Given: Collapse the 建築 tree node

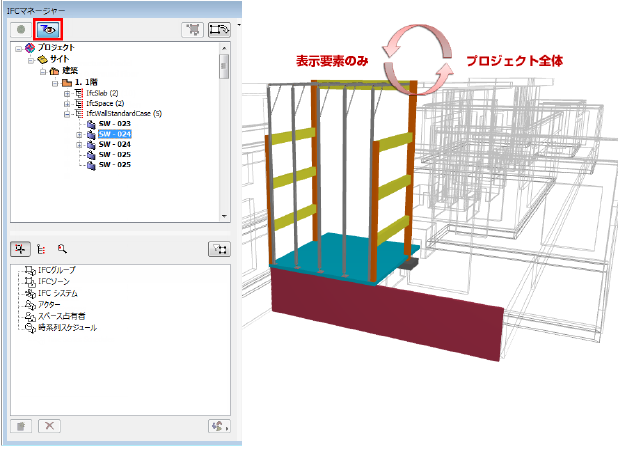Looking at the screenshot, I should point(43,72).
